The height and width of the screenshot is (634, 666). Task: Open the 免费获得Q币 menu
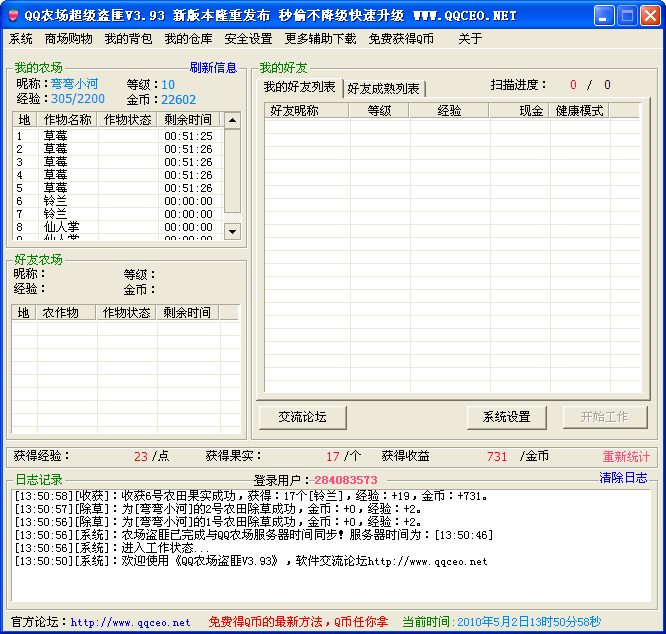pyautogui.click(x=401, y=39)
